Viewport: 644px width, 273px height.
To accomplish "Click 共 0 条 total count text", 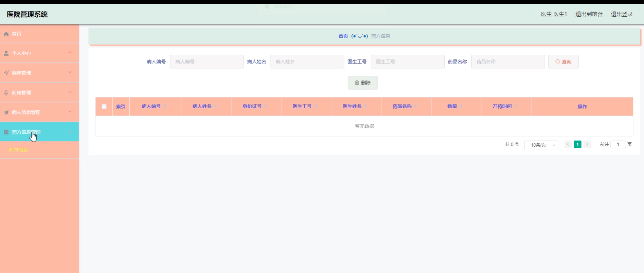I will (x=512, y=144).
